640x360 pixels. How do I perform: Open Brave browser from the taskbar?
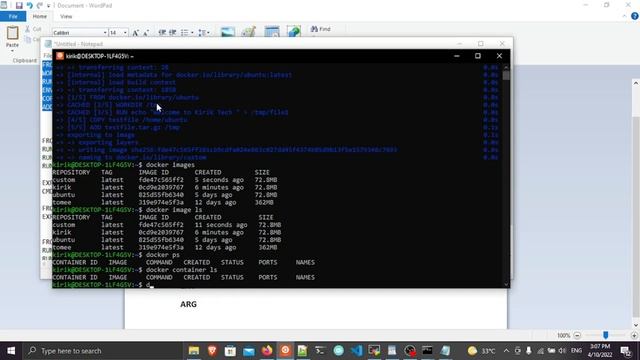[212, 351]
